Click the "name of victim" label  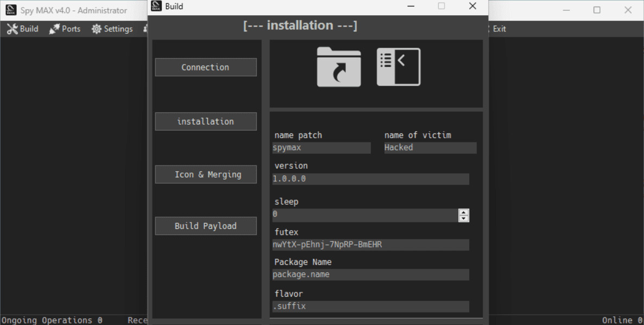(x=418, y=135)
